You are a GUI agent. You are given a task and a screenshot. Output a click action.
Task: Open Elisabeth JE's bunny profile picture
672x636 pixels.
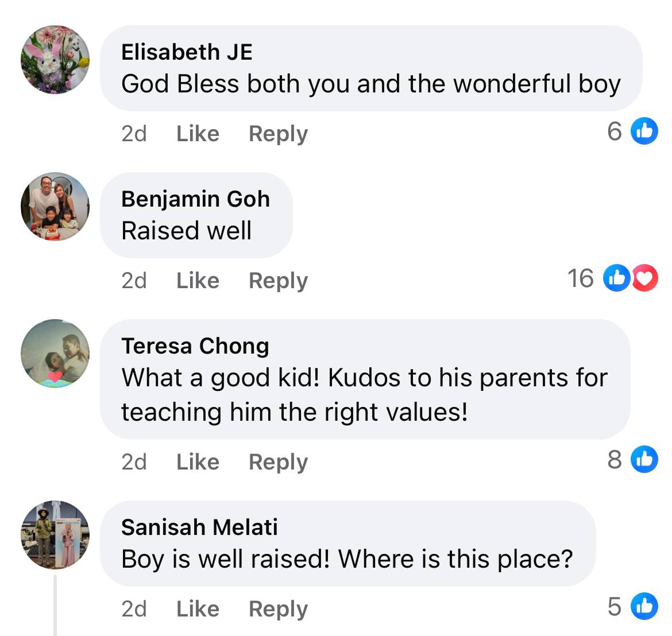pyautogui.click(x=55, y=60)
